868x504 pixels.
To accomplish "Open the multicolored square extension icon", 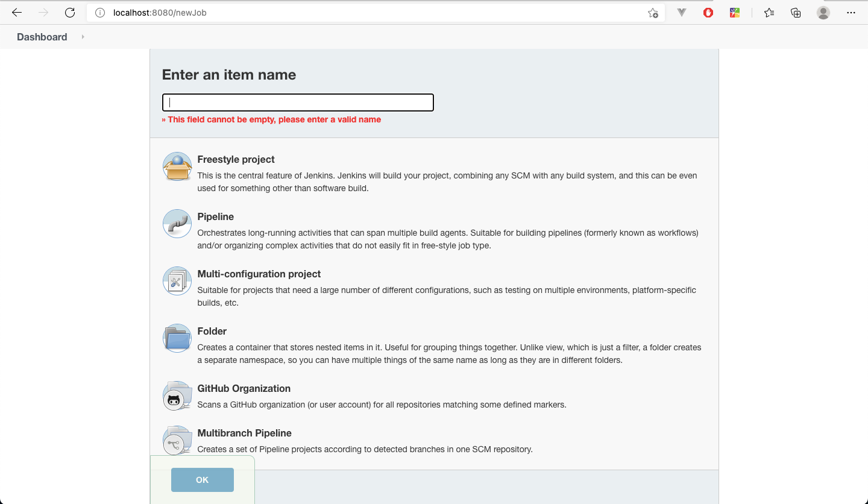I will pyautogui.click(x=735, y=13).
